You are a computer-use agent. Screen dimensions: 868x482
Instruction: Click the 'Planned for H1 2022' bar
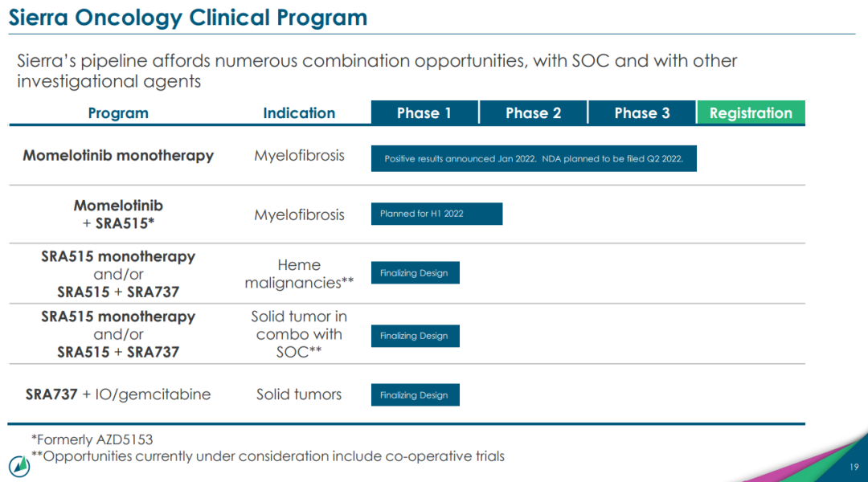(436, 214)
